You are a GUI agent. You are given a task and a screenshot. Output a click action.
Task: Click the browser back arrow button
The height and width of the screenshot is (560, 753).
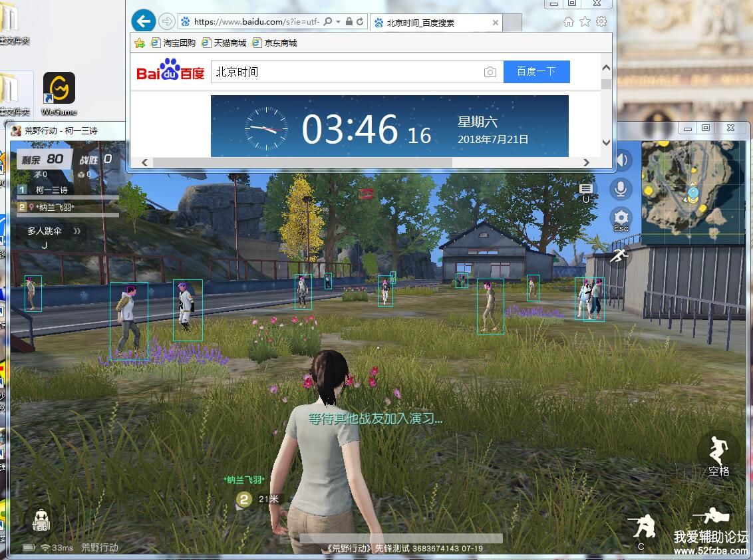click(143, 21)
